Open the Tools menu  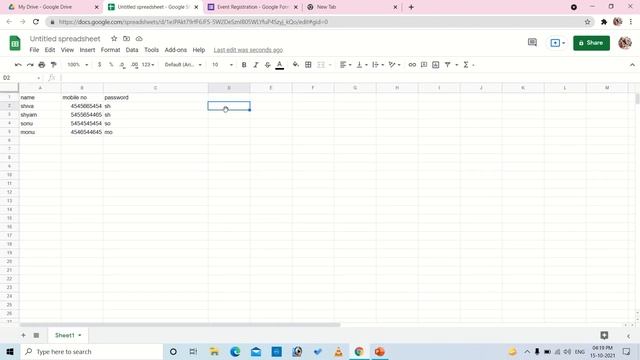[151, 50]
